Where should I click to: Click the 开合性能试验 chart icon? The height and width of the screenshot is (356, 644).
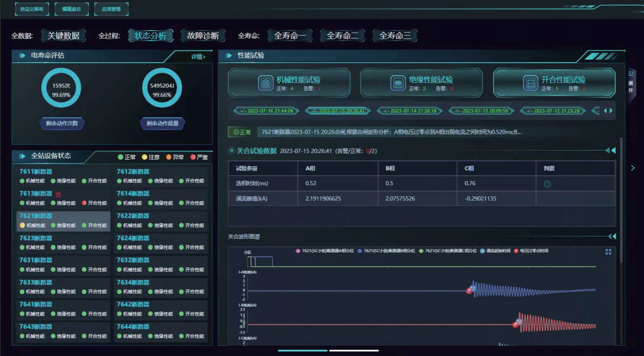530,83
